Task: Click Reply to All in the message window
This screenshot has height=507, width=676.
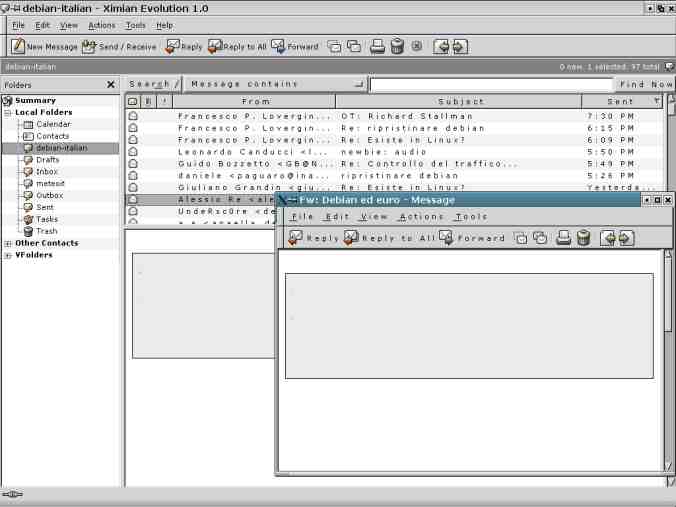Action: click(x=389, y=238)
